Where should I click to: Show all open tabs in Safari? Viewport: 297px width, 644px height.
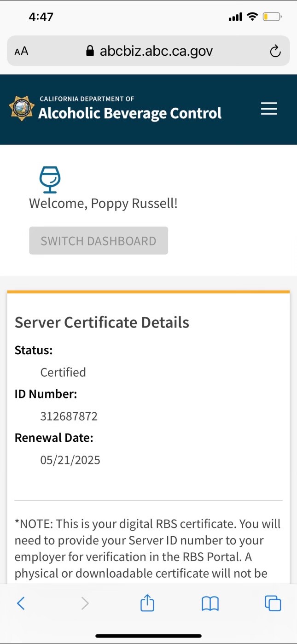273,603
